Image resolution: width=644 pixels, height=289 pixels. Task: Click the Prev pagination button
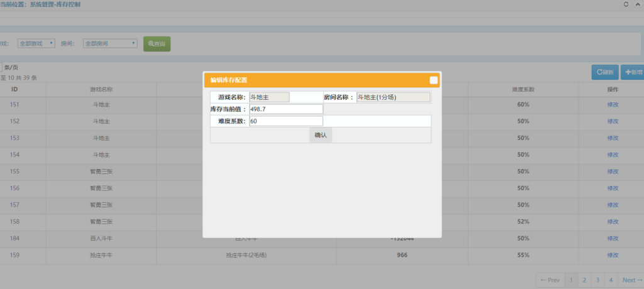coord(550,280)
